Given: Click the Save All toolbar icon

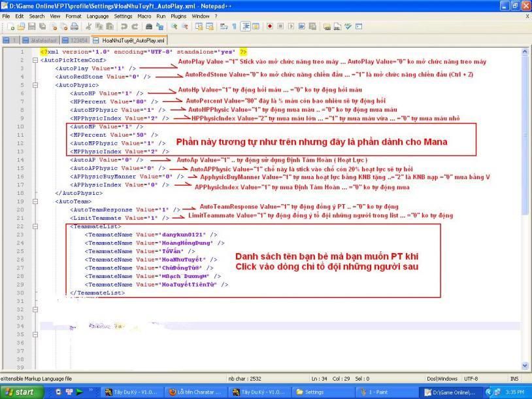Looking at the screenshot, I should click(x=42, y=26).
